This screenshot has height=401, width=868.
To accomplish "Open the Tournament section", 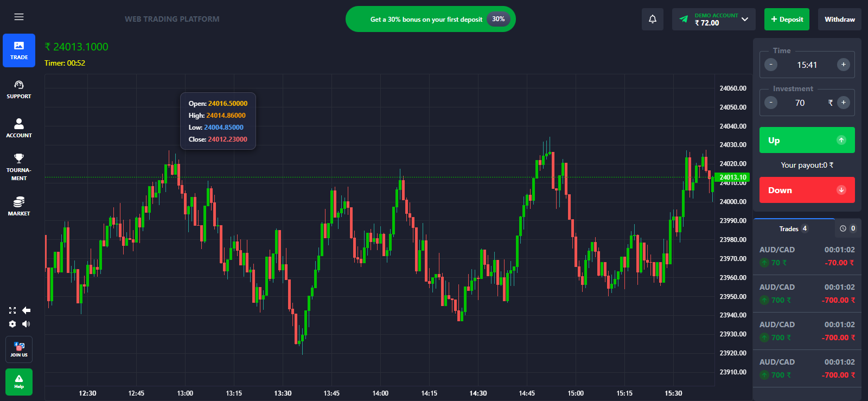I will click(x=19, y=167).
